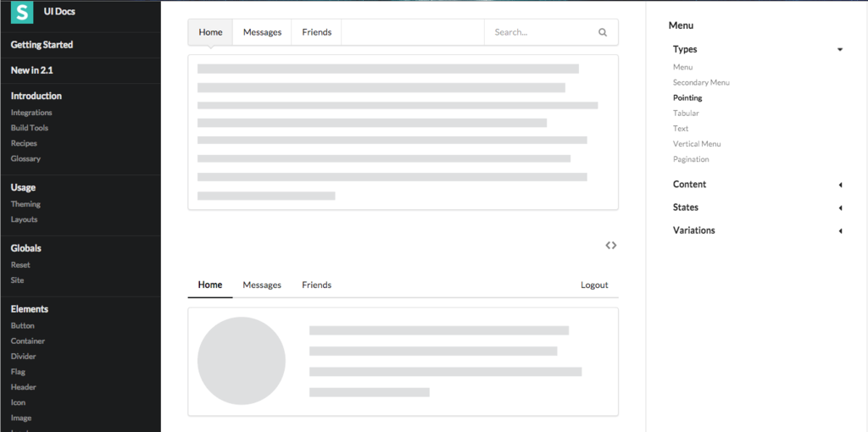Open Globals sidebar heading

pos(26,248)
